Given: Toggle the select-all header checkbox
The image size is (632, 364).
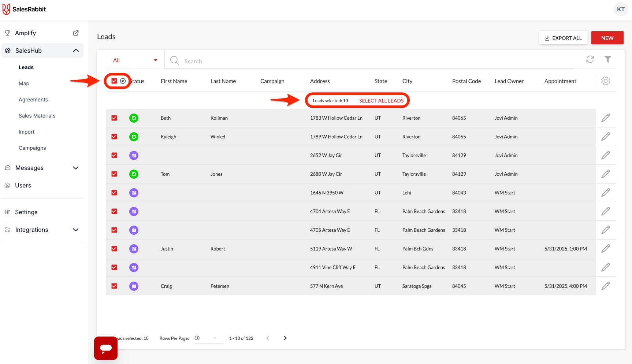Looking at the screenshot, I should tap(114, 81).
